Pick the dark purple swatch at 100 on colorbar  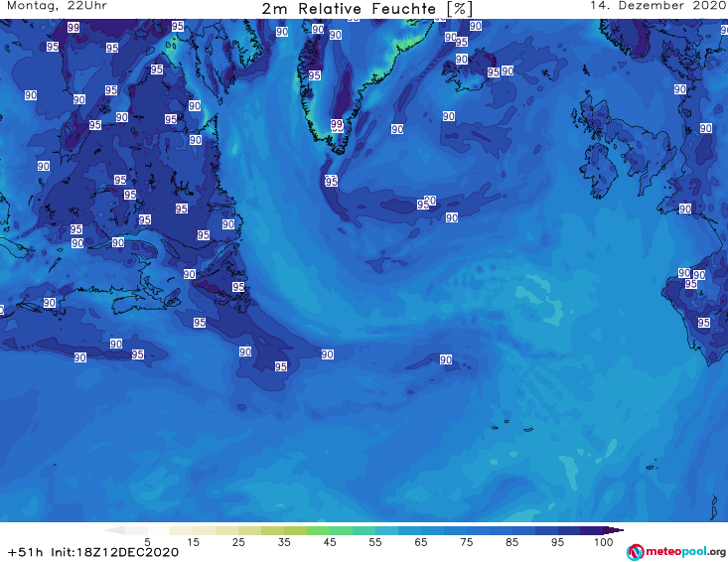pos(592,530)
